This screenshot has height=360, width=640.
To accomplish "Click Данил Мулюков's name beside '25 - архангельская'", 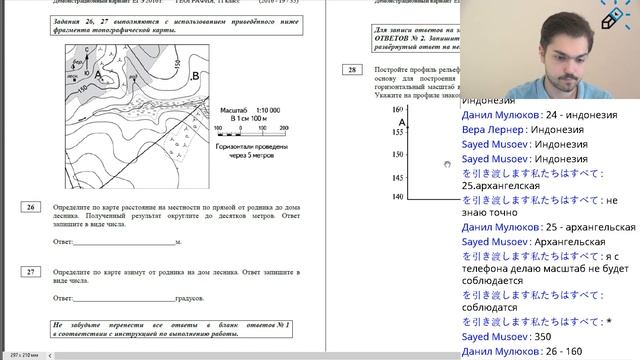I will click(500, 227).
